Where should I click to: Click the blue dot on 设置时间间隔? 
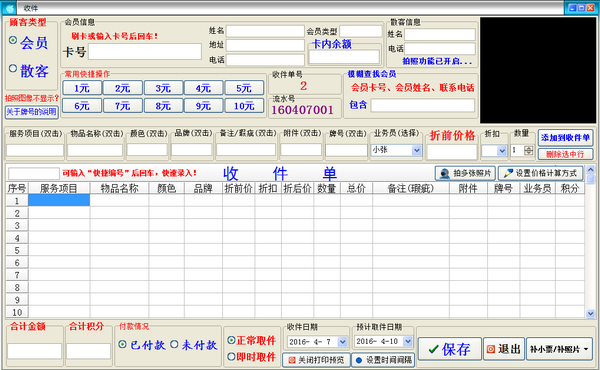[x=359, y=360]
